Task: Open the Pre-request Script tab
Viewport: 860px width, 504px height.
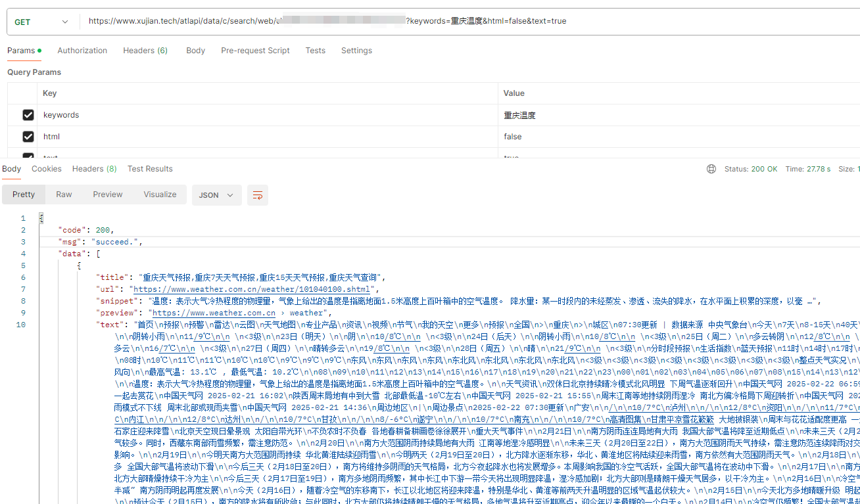Action: click(255, 51)
